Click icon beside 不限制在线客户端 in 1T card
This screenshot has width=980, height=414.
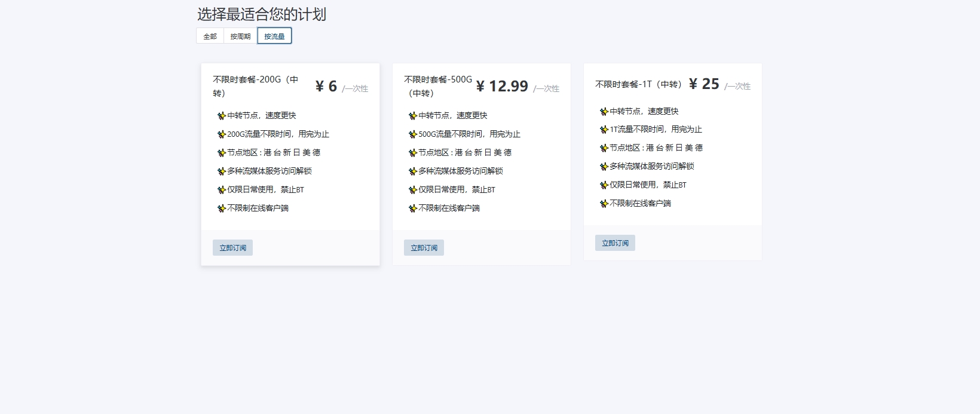[604, 204]
